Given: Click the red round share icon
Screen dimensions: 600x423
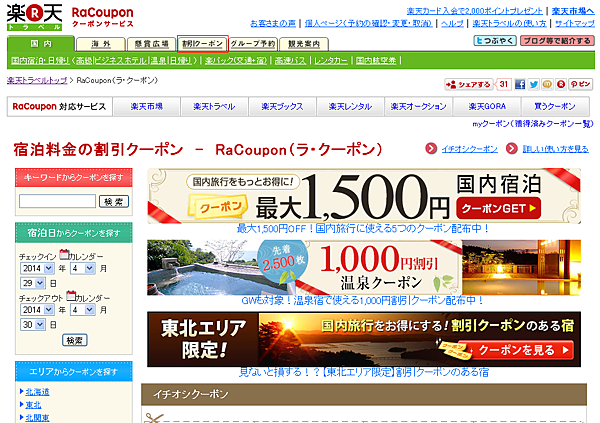Looking at the screenshot, I should (561, 84).
